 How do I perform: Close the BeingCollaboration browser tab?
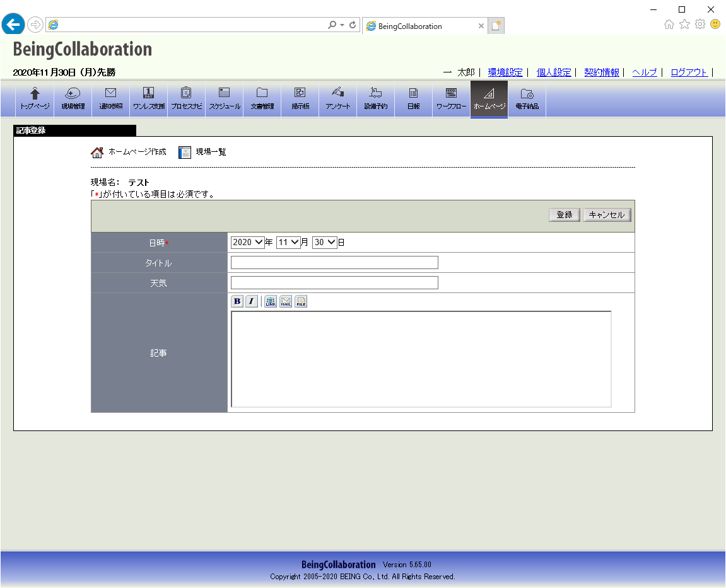coord(481,26)
